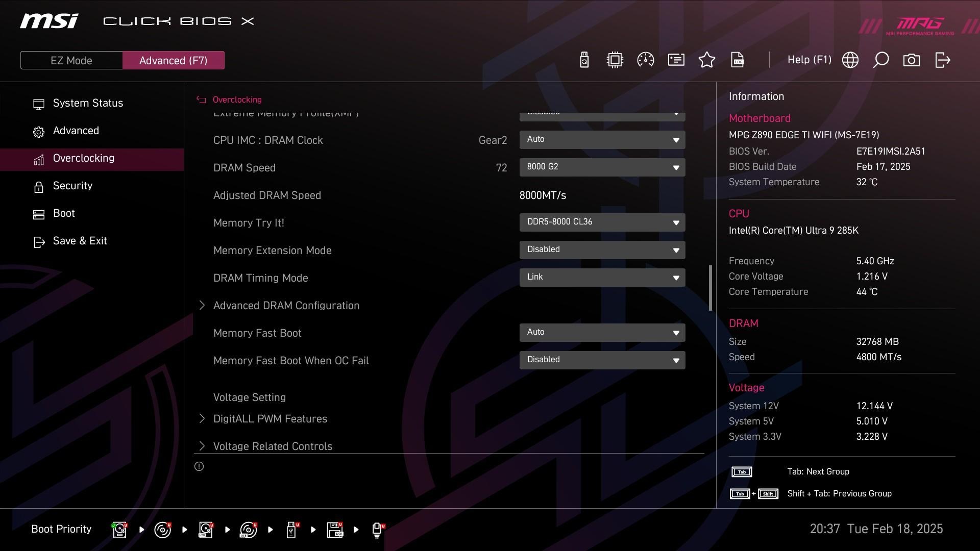This screenshot has height=551, width=980.
Task: Click the Shift + Tab: Previous Group hint
Action: click(840, 493)
